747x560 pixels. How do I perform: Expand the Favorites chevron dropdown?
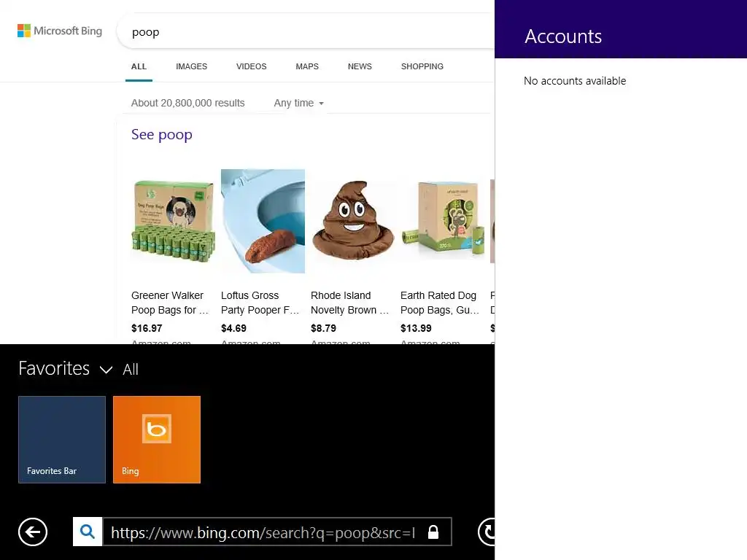[x=106, y=370]
